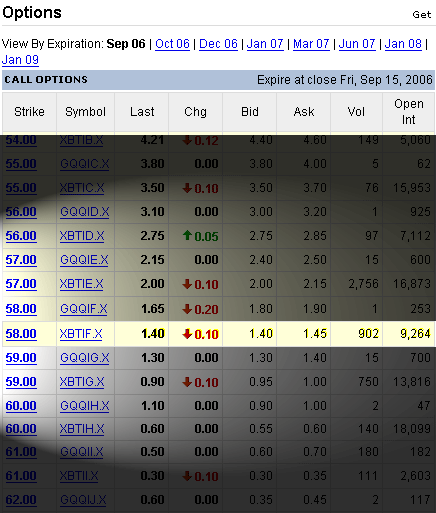Click the CALL OPTIONS section heading

point(46,79)
